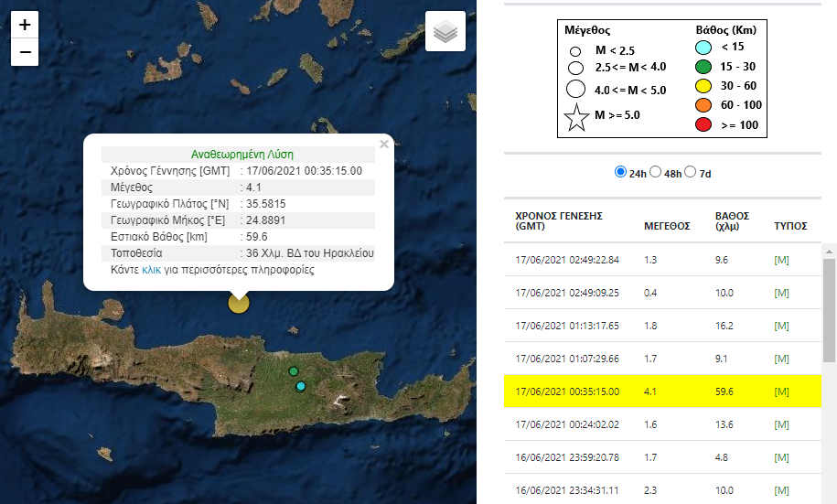Image resolution: width=837 pixels, height=504 pixels.
Task: Select the row dated 17/06/2021 02:49:22.84
Action: click(x=662, y=260)
